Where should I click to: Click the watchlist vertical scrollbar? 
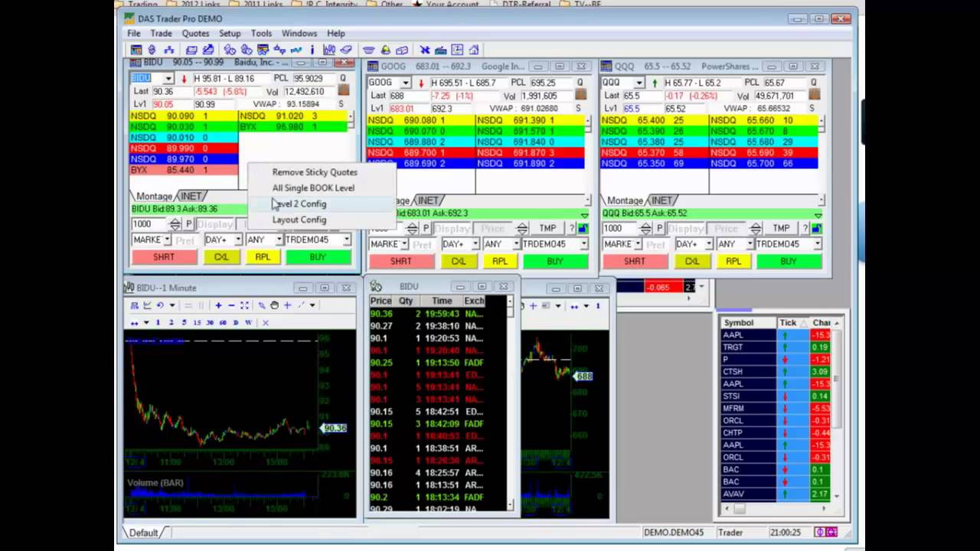837,410
